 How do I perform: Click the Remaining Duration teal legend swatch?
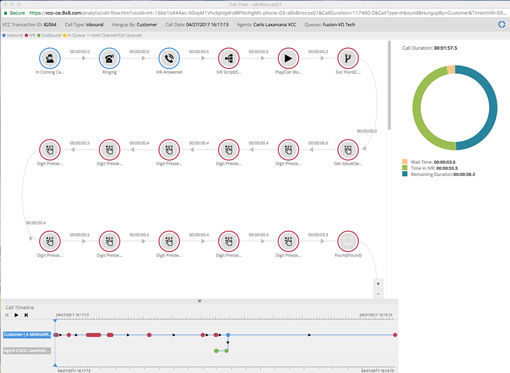[405, 174]
